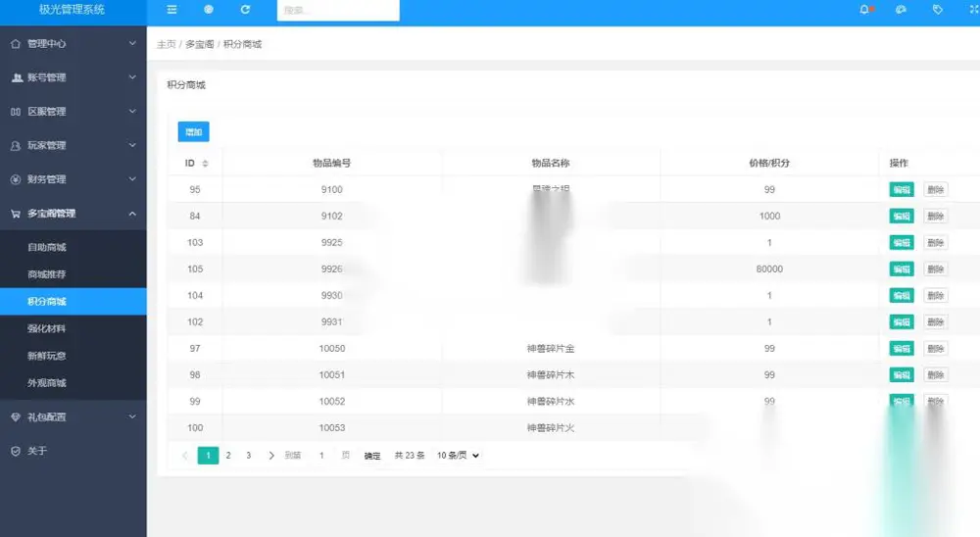The width and height of the screenshot is (980, 537).
Task: Open 强化材料 submenu item
Action: [73, 328]
